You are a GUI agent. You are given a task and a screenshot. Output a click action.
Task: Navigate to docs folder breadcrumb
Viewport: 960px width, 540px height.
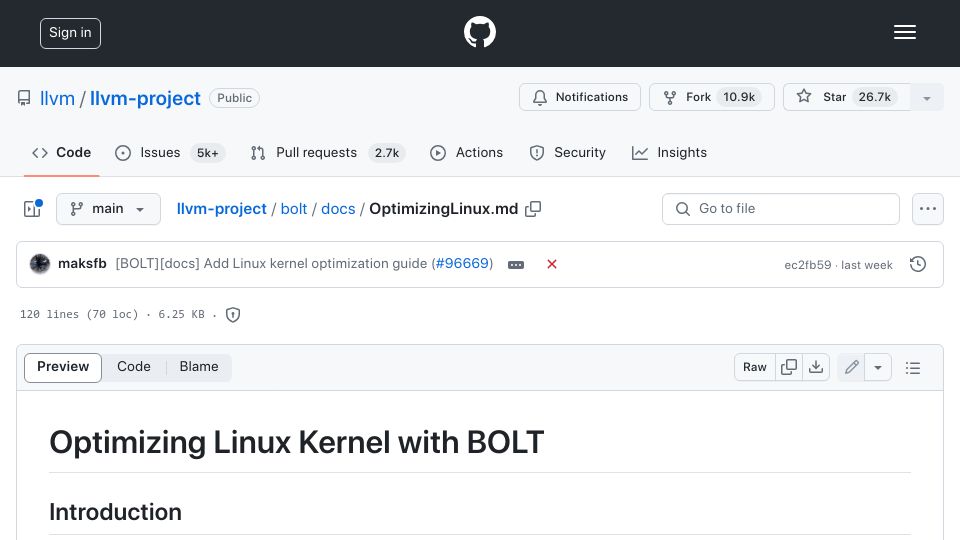[x=338, y=209]
